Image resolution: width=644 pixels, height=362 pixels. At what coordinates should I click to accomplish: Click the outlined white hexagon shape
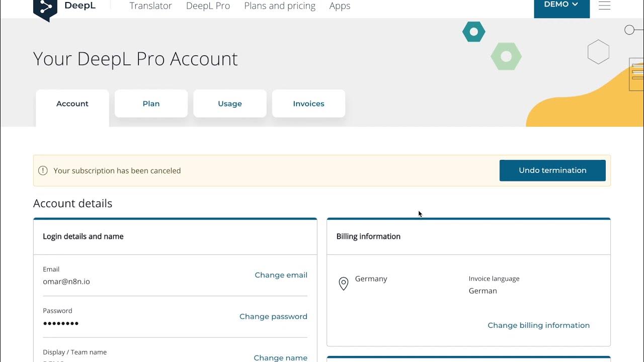(x=598, y=51)
